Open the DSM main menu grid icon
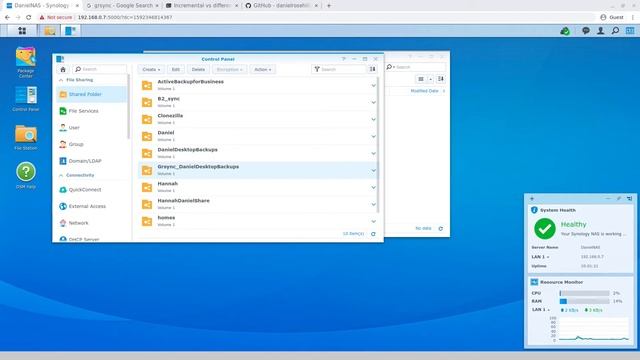640x360 pixels. (22, 31)
